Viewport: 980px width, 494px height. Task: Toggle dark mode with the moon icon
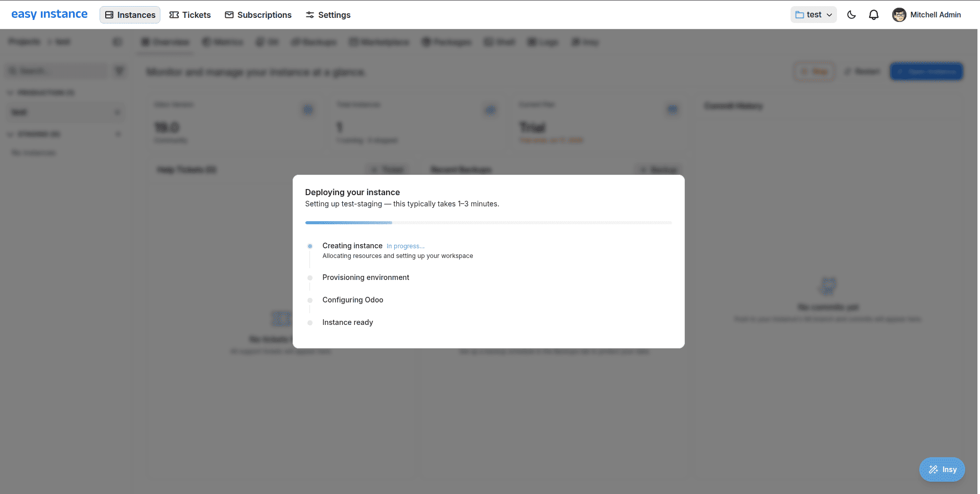tap(851, 15)
